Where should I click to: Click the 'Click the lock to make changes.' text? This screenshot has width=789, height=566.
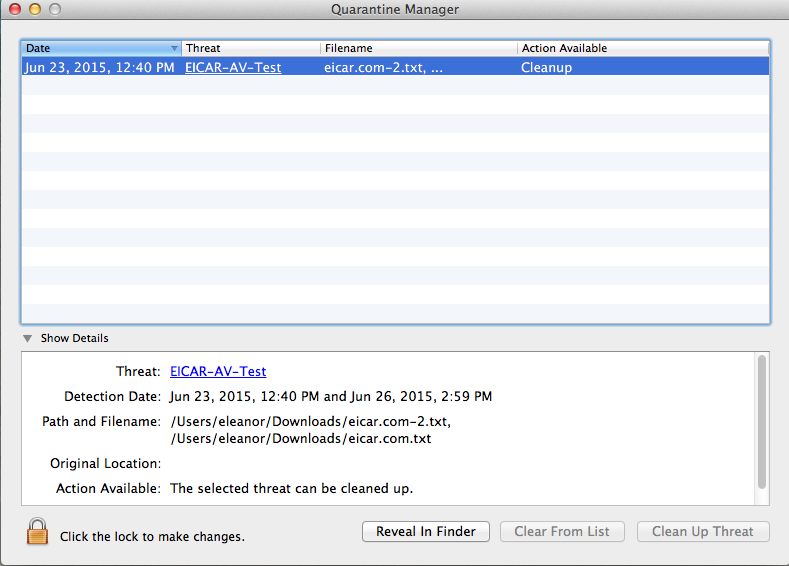point(152,537)
